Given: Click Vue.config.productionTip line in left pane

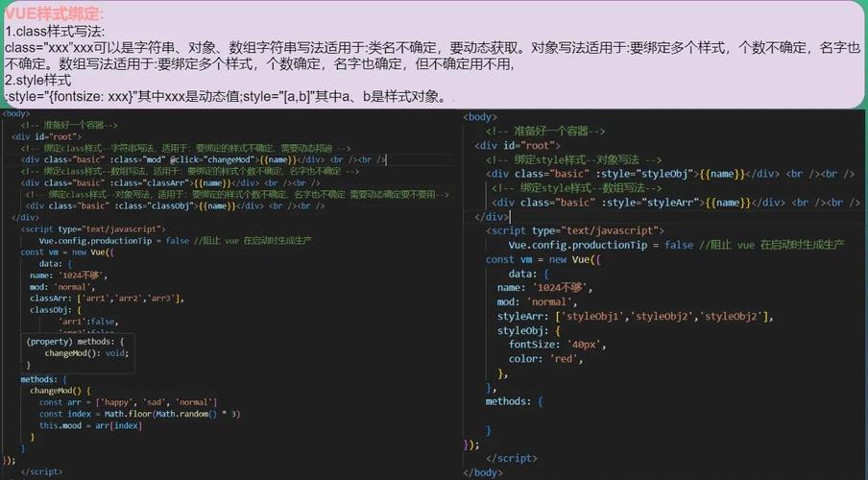Looking at the screenshot, I should pyautogui.click(x=176, y=240).
